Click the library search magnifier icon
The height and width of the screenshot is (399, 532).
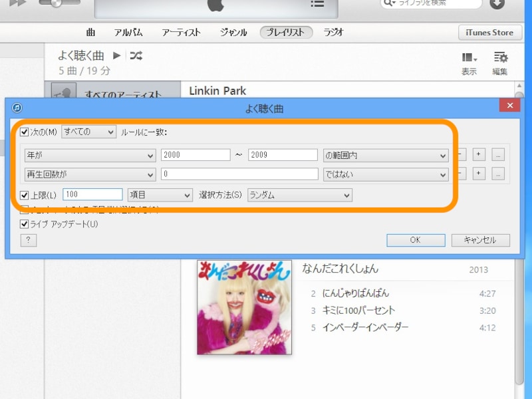pos(390,3)
